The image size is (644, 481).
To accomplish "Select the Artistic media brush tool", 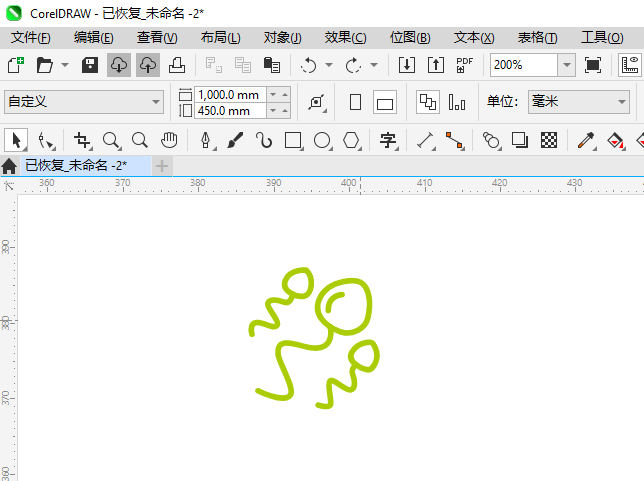I will pyautogui.click(x=235, y=140).
